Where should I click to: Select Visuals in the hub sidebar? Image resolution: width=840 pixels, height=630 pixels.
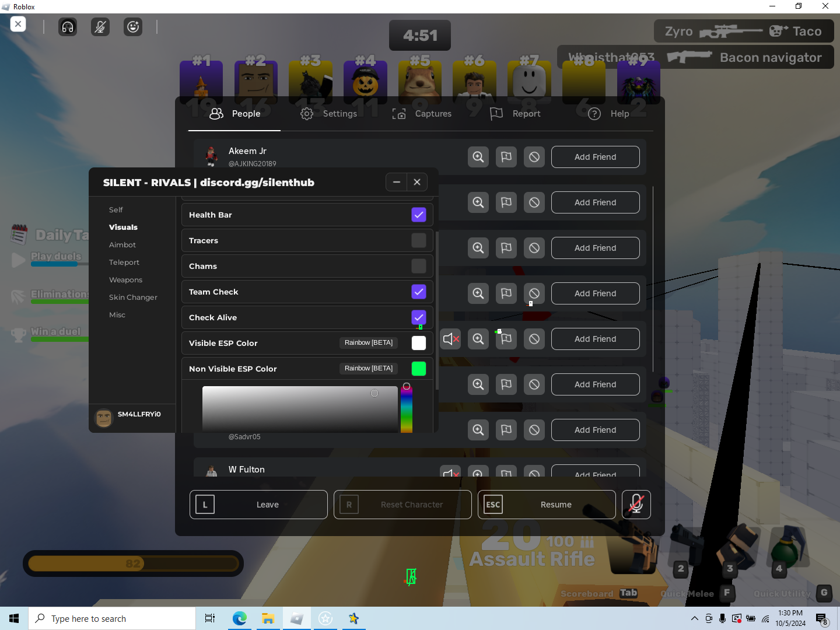coord(123,228)
